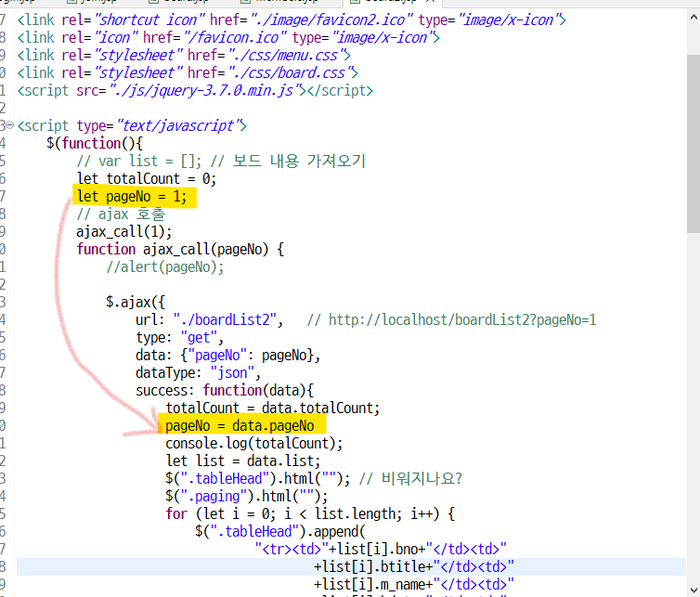Click the '// ajax 호출' comment
The image size is (700, 597).
tap(121, 214)
